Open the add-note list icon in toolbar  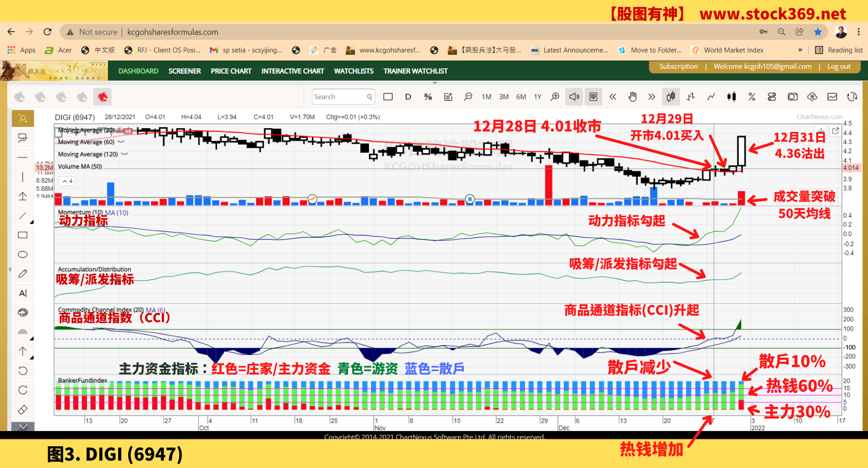point(448,97)
